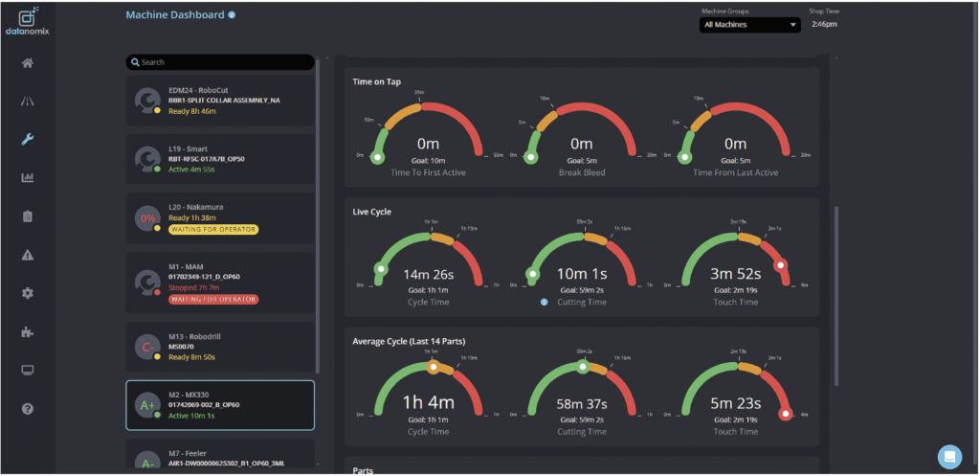Open the warning triangle alerts icon
The height and width of the screenshot is (476, 980).
click(28, 255)
